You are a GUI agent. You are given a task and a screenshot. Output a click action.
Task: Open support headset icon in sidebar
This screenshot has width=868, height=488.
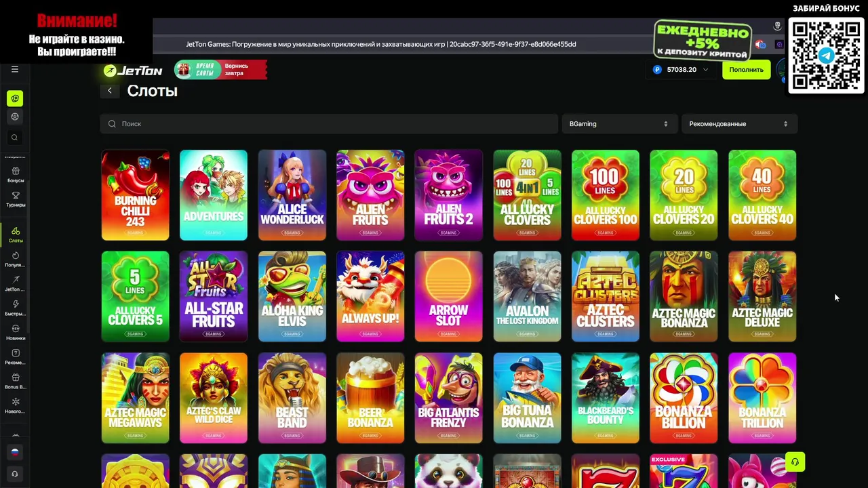pos(15,474)
